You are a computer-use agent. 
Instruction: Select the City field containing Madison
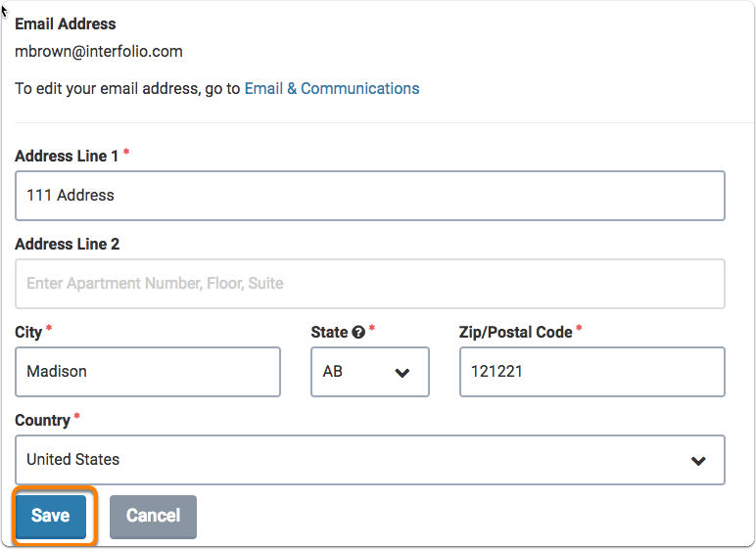(147, 372)
